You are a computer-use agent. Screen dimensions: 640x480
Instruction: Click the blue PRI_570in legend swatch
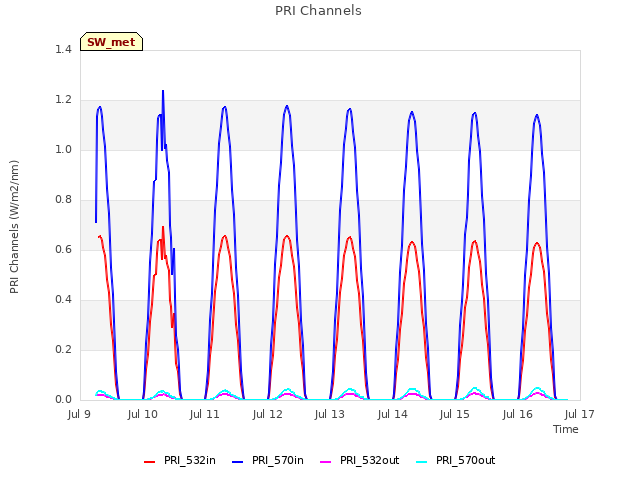coord(238,462)
